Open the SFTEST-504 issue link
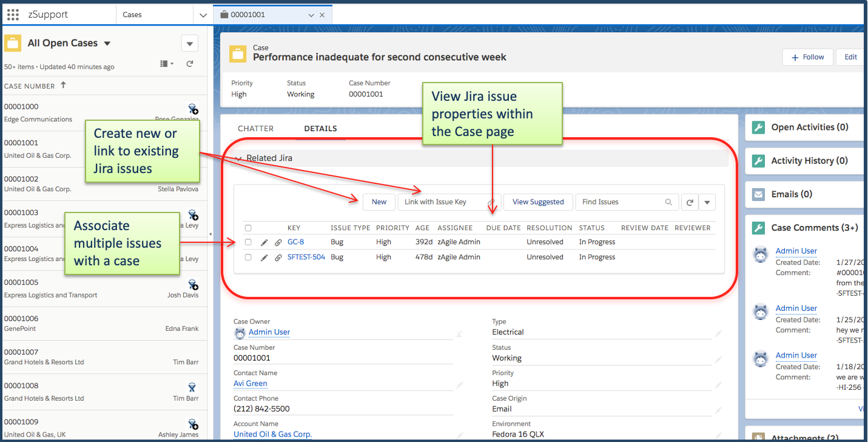 tap(306, 257)
